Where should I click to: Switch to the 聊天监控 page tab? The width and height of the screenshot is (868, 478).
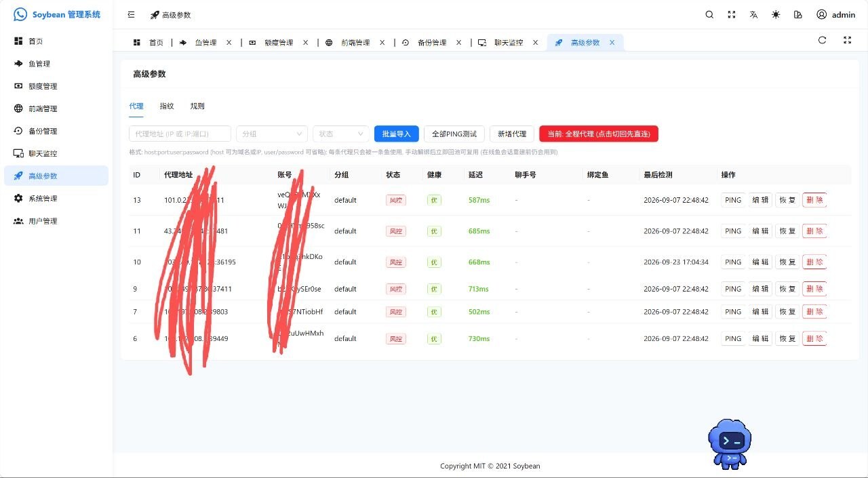tap(509, 43)
